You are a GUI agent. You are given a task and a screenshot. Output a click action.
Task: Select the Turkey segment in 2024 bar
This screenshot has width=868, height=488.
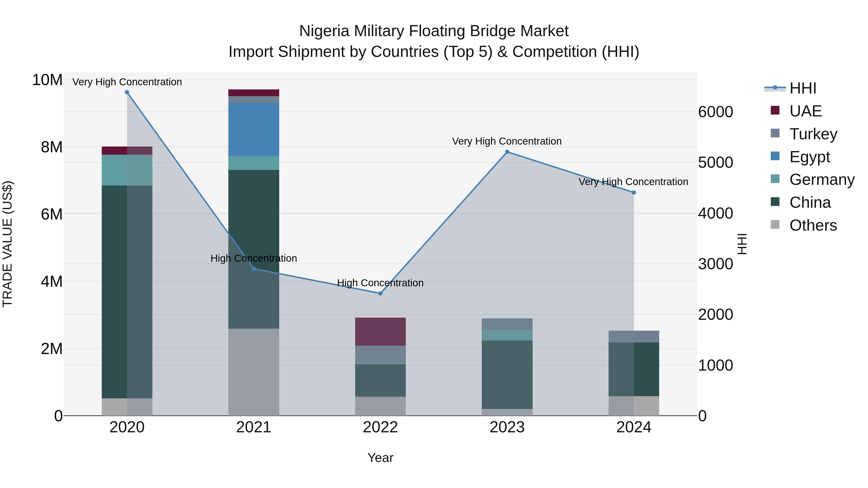634,336
